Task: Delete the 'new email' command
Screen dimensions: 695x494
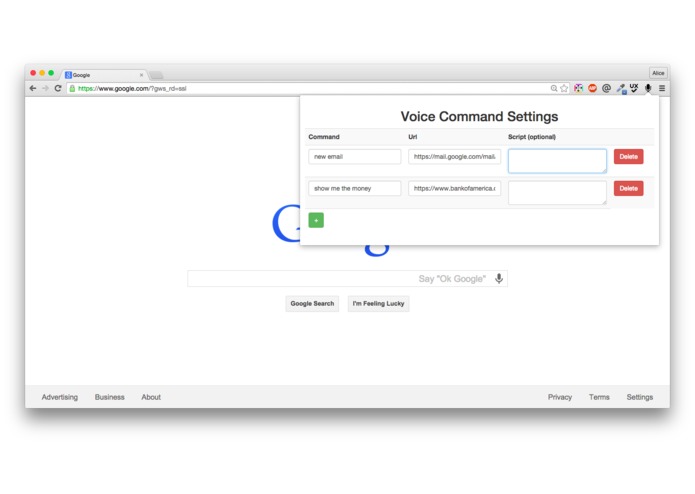Action: [x=629, y=156]
